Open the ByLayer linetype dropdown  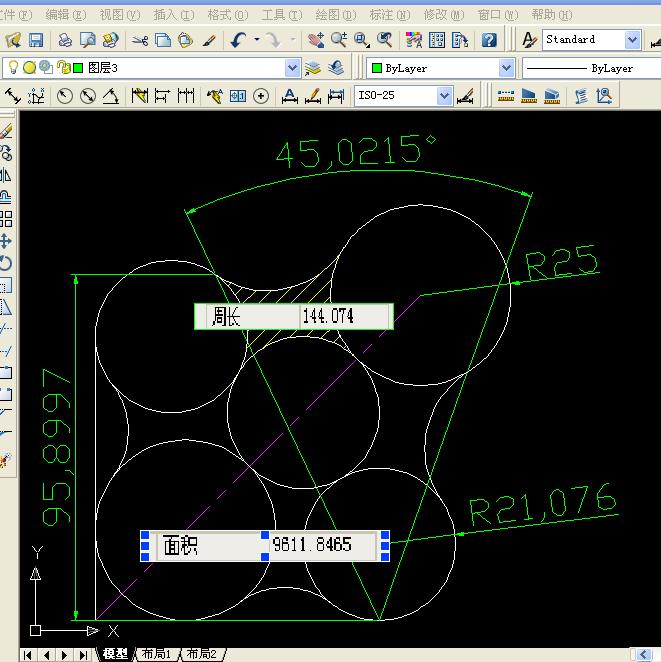[x=591, y=68]
